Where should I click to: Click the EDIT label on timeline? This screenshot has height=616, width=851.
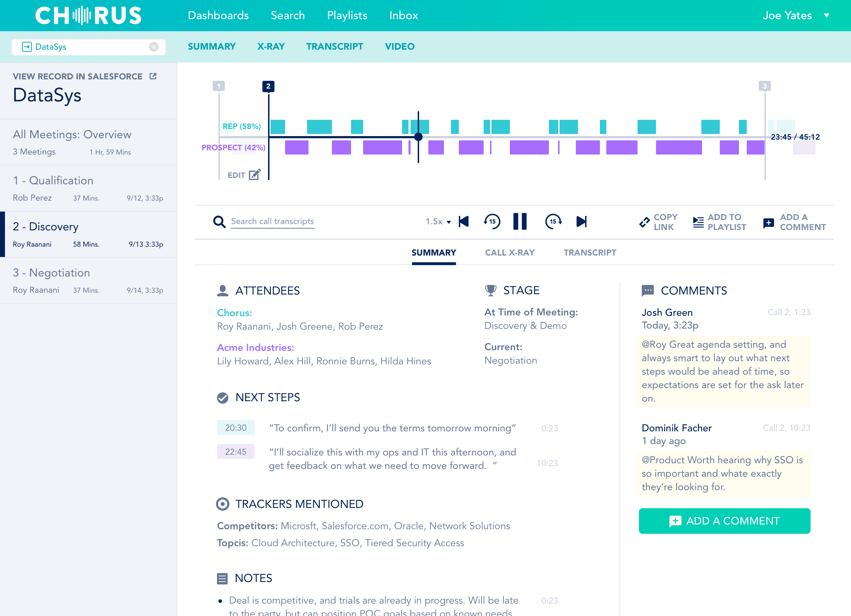[237, 175]
